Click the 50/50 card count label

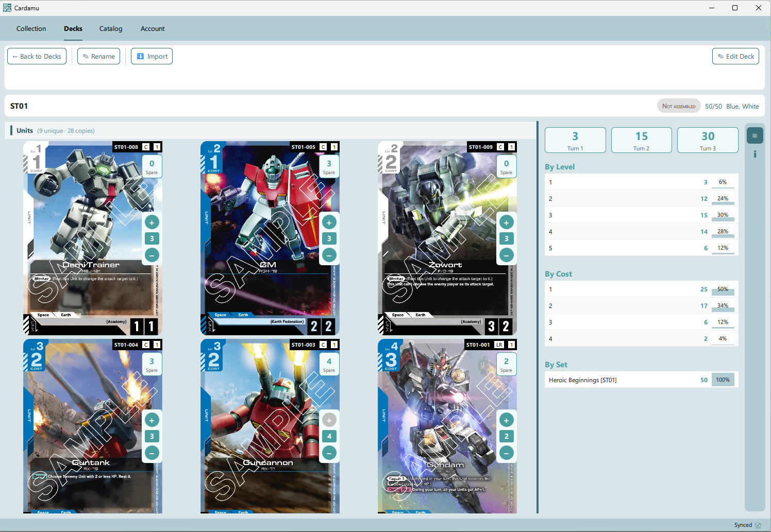coord(713,106)
